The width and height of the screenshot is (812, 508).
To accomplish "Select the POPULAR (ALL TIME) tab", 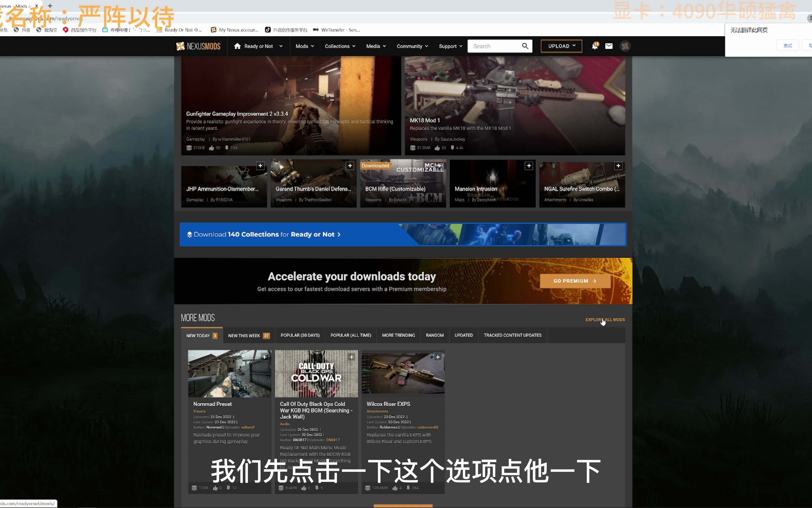I will [x=351, y=335].
